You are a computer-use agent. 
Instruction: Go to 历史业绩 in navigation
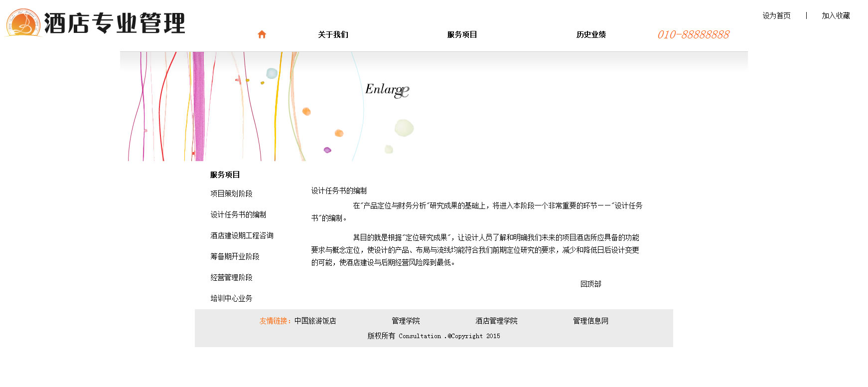coord(591,34)
